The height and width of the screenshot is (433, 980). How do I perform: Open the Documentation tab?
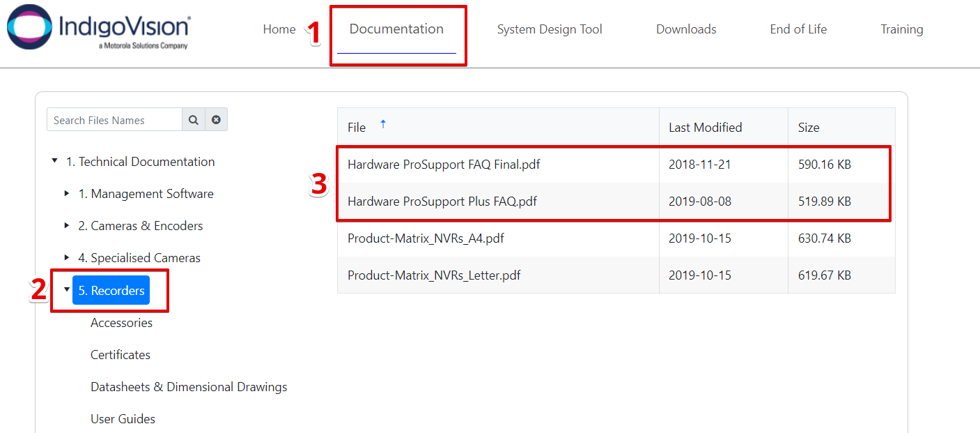coord(396,29)
